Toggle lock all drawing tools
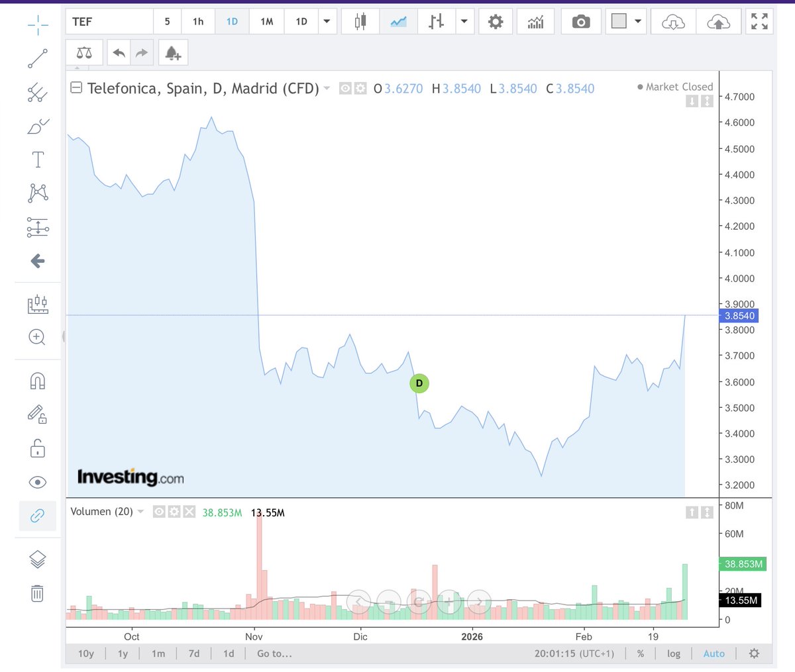This screenshot has width=795, height=672. click(x=38, y=448)
